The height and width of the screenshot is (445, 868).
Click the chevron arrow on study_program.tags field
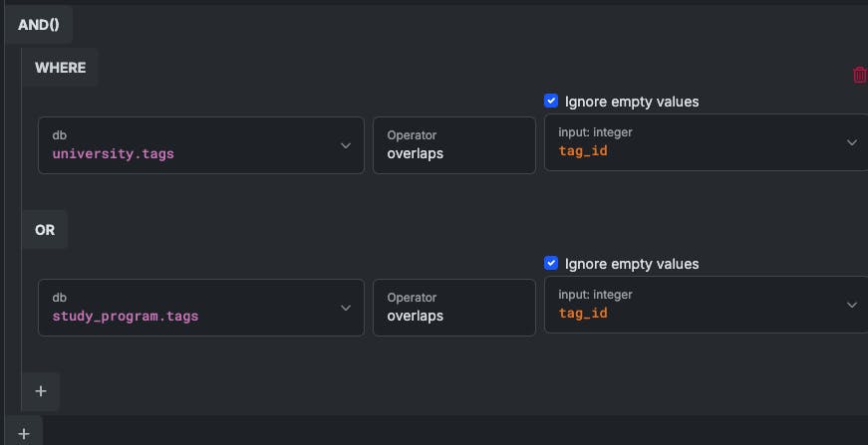point(346,308)
